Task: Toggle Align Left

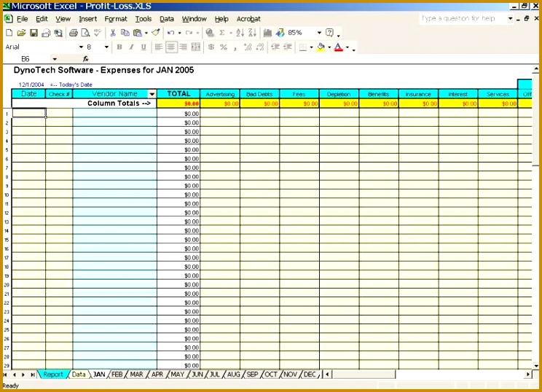Action: click(x=159, y=47)
